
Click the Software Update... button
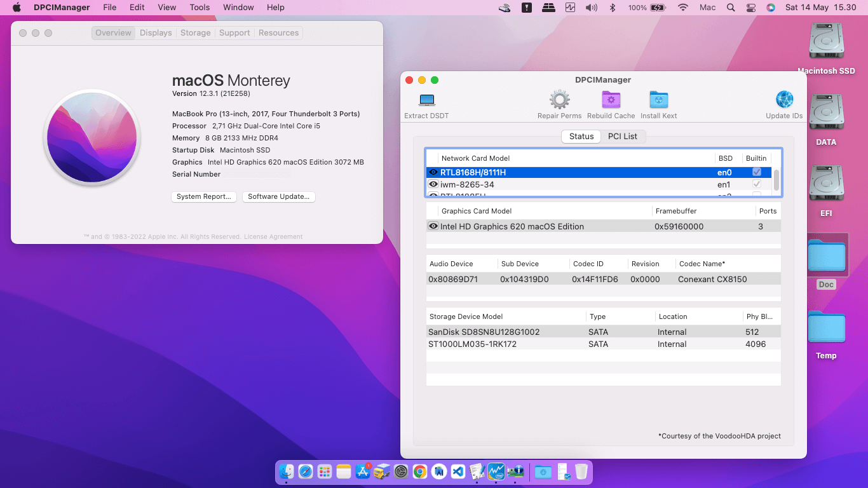(279, 197)
